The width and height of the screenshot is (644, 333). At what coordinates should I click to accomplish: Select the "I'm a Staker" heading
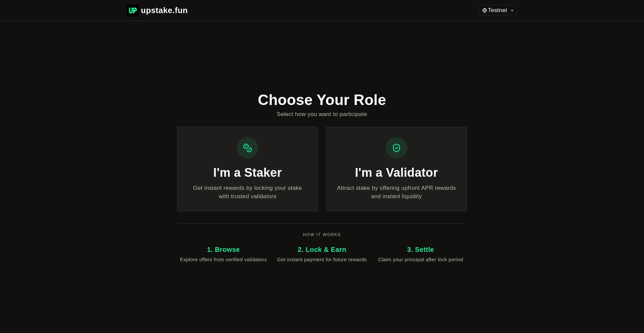248,173
